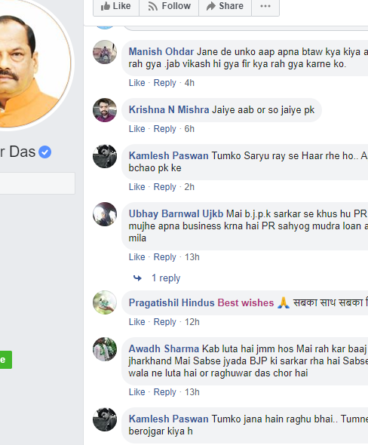This screenshot has height=445, width=368.
Task: Like Manish Ohdar's comment
Action: pyautogui.click(x=137, y=83)
